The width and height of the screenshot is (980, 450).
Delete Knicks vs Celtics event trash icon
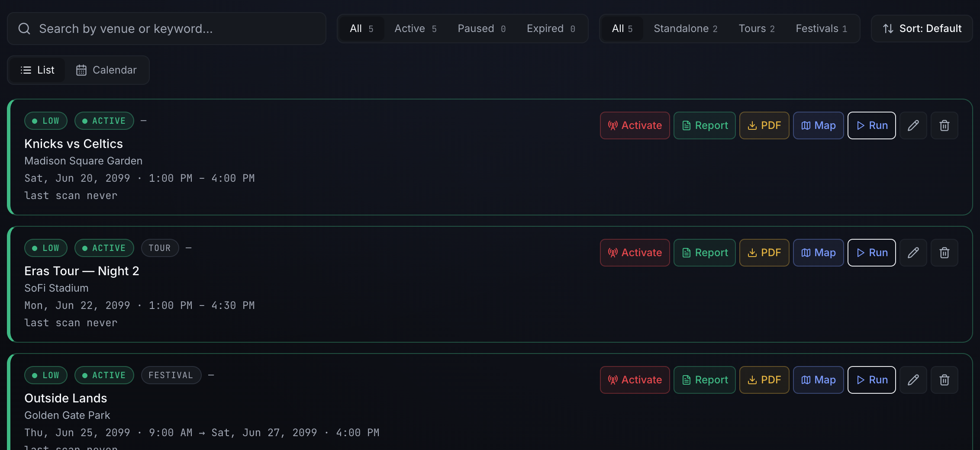944,125
